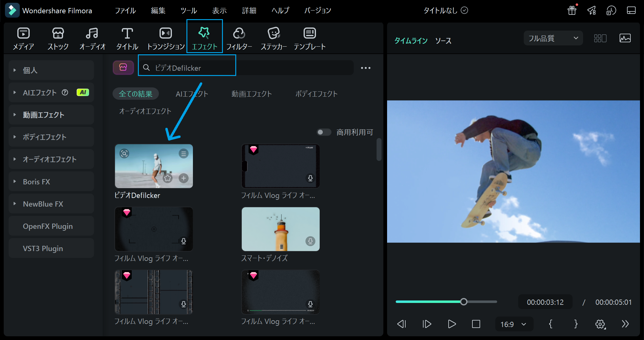Switch to the ソース preview tab
Image resolution: width=644 pixels, height=340 pixels.
tap(443, 41)
